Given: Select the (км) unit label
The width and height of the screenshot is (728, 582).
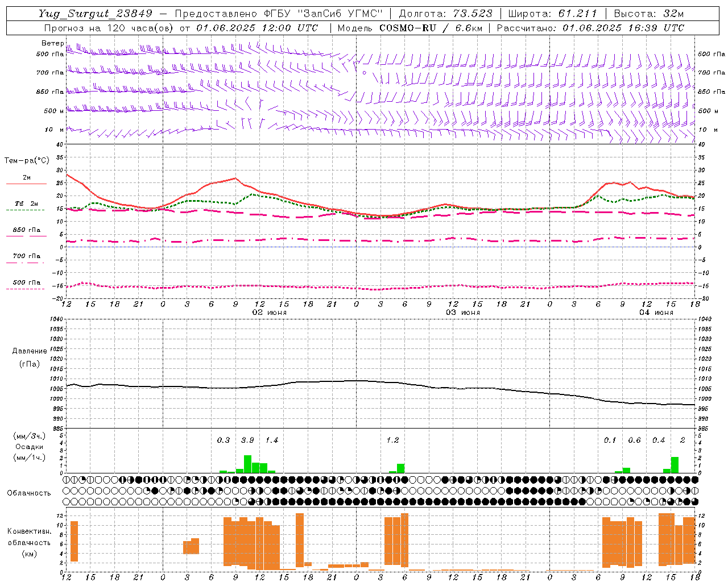Looking at the screenshot, I should (x=29, y=554).
